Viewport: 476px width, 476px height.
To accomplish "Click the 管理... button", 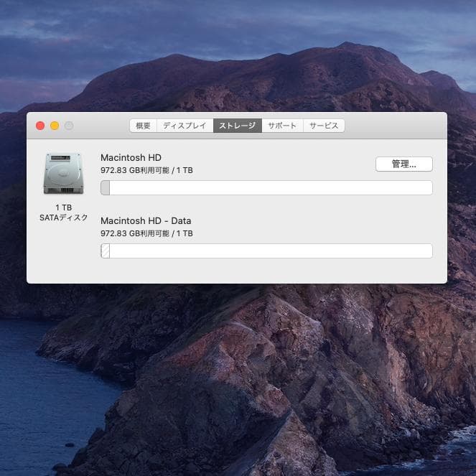I will [x=403, y=164].
